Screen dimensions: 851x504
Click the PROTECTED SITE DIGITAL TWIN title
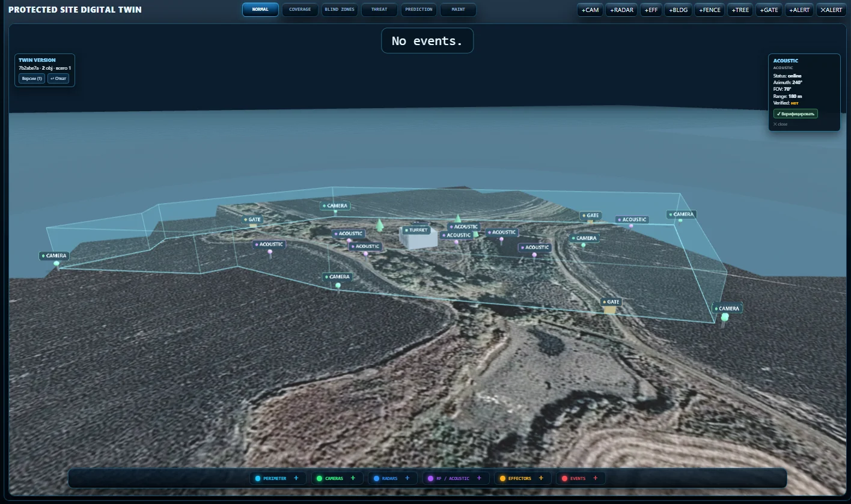click(x=75, y=10)
